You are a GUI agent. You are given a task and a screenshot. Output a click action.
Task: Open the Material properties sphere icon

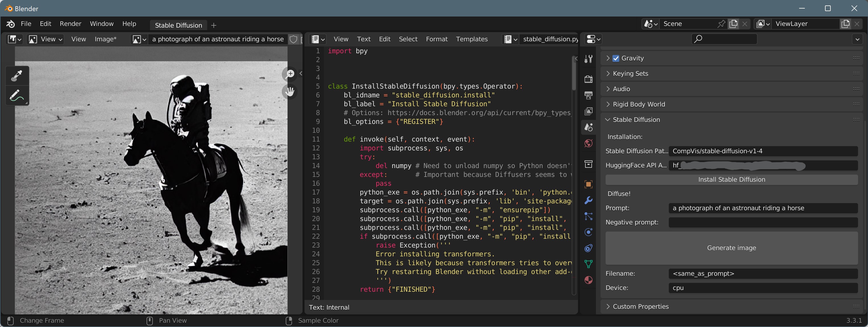point(588,280)
